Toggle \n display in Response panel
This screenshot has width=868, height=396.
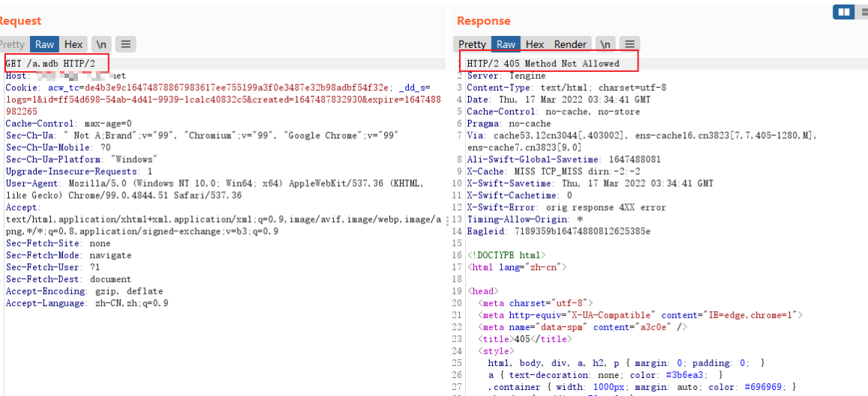(x=606, y=44)
